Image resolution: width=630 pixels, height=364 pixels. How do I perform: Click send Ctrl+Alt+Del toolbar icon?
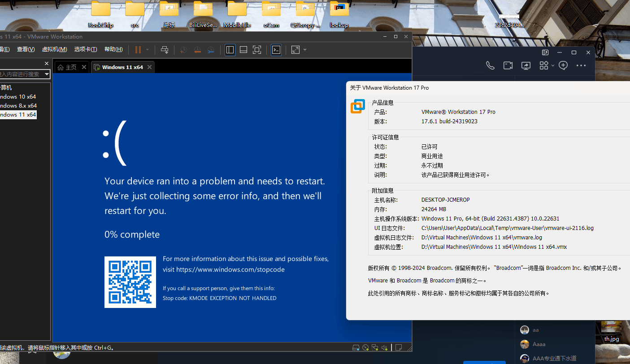(x=165, y=50)
